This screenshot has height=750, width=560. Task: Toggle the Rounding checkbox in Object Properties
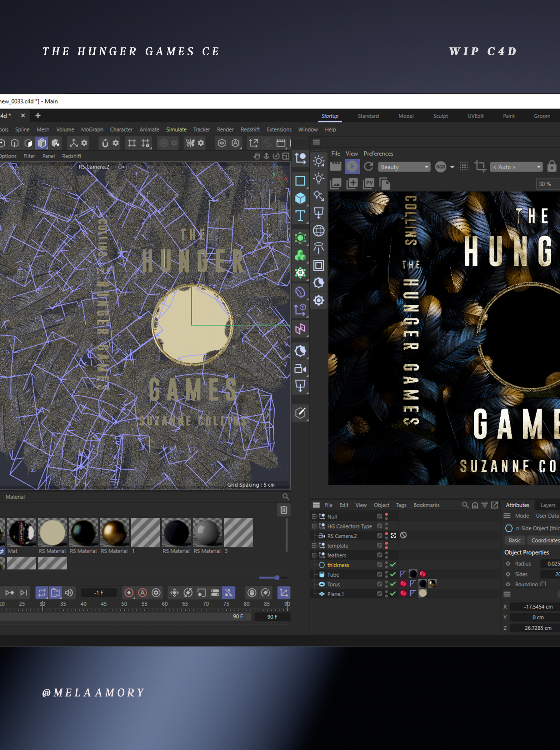[543, 584]
